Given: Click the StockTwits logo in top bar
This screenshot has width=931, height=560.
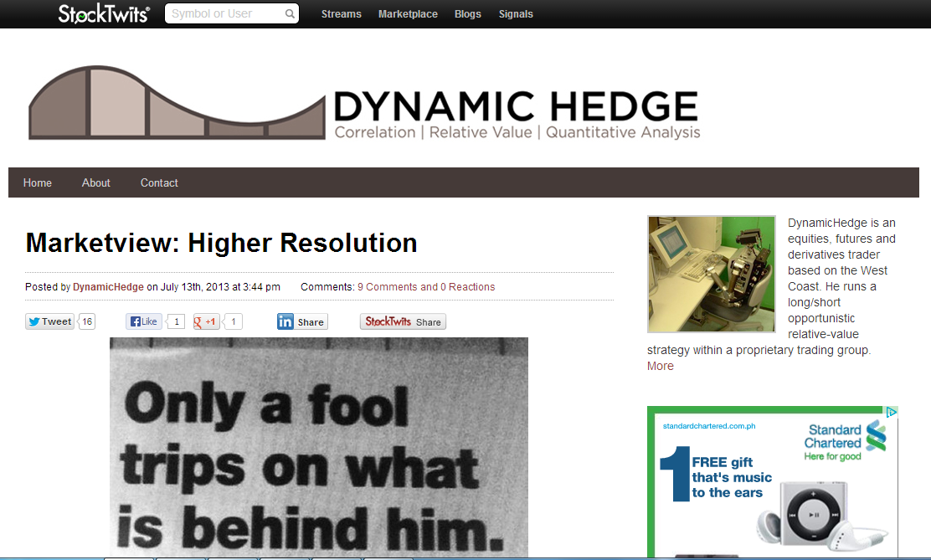Looking at the screenshot, I should [104, 13].
